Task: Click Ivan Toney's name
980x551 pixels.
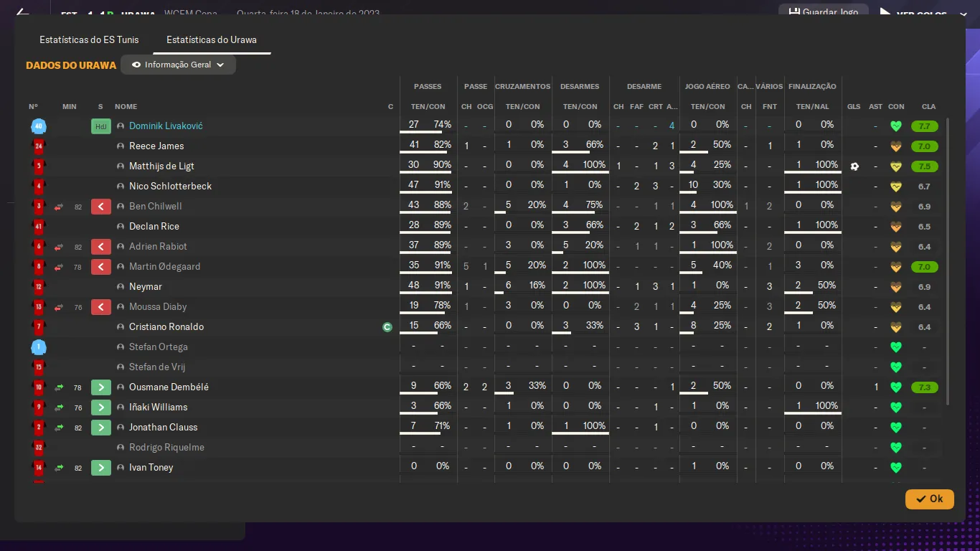Action: tap(151, 467)
